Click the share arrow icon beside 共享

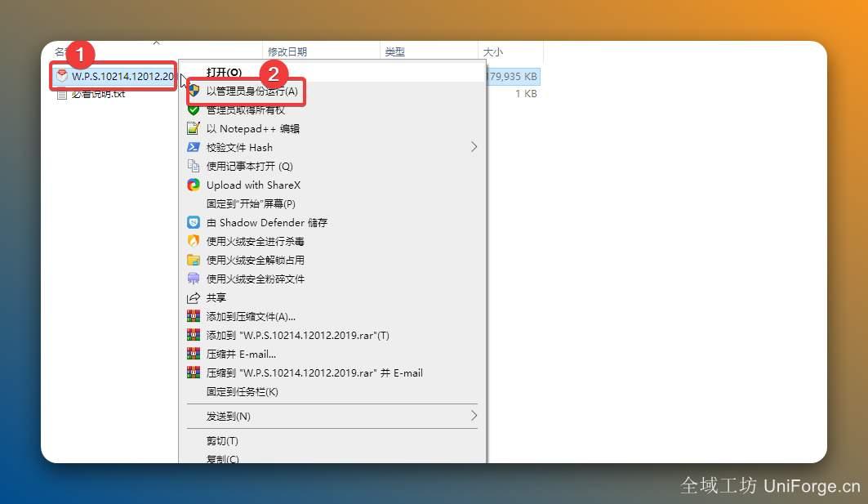[x=194, y=298]
